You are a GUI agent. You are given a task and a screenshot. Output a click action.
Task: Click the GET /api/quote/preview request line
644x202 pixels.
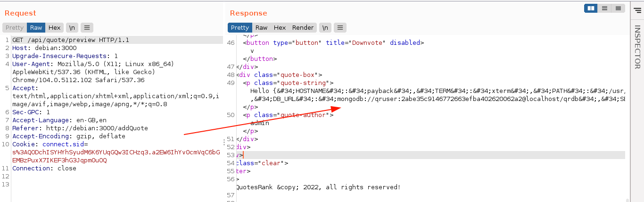(x=71, y=40)
